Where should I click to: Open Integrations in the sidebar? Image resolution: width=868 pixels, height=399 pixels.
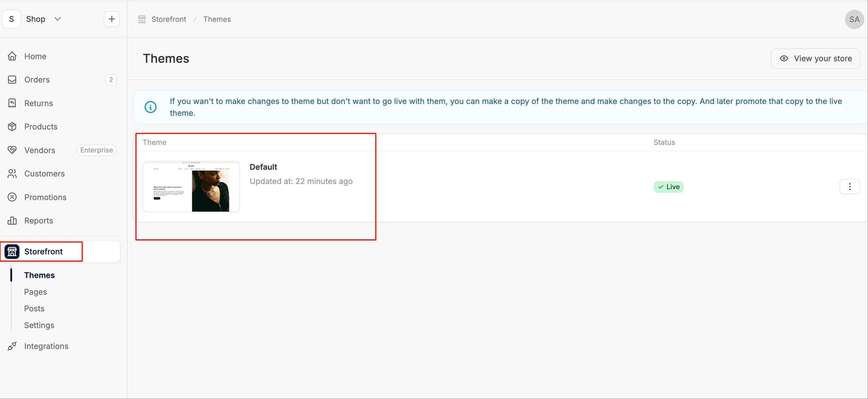coord(61,346)
